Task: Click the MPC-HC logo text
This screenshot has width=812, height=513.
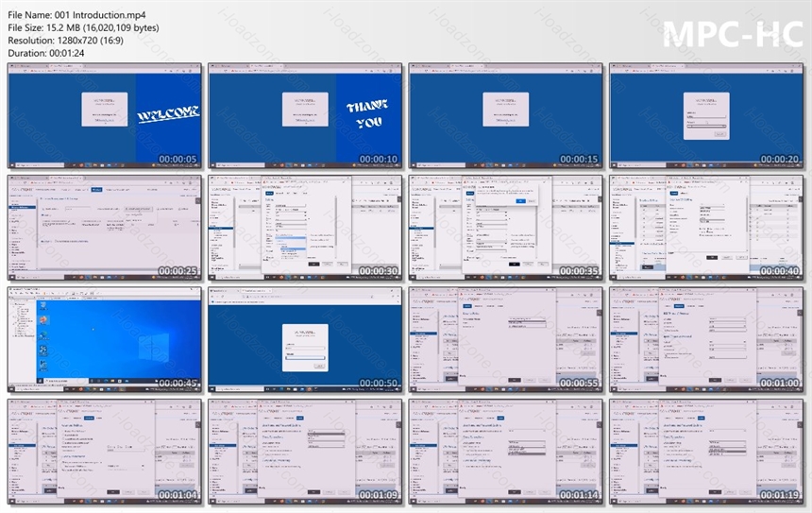Action: [733, 34]
